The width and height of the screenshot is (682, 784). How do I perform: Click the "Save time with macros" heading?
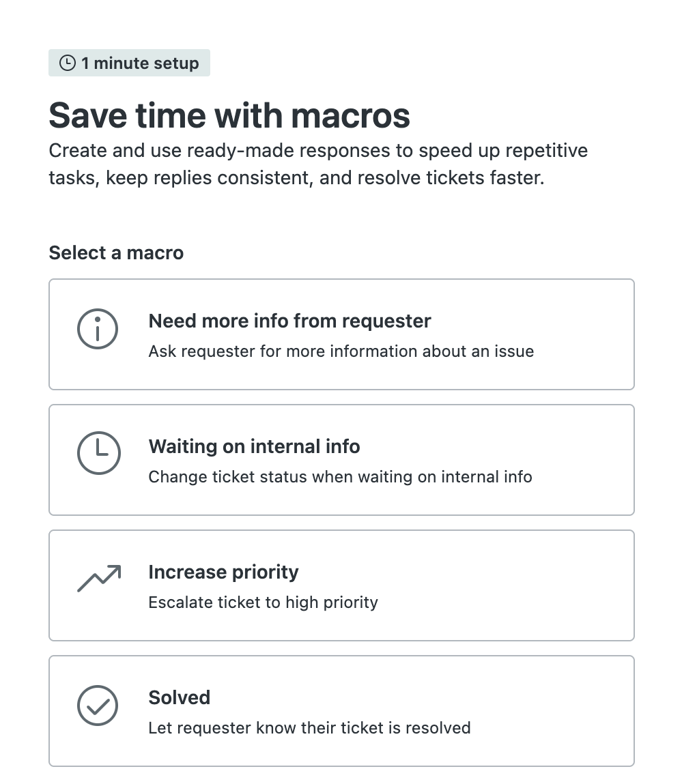pos(229,115)
